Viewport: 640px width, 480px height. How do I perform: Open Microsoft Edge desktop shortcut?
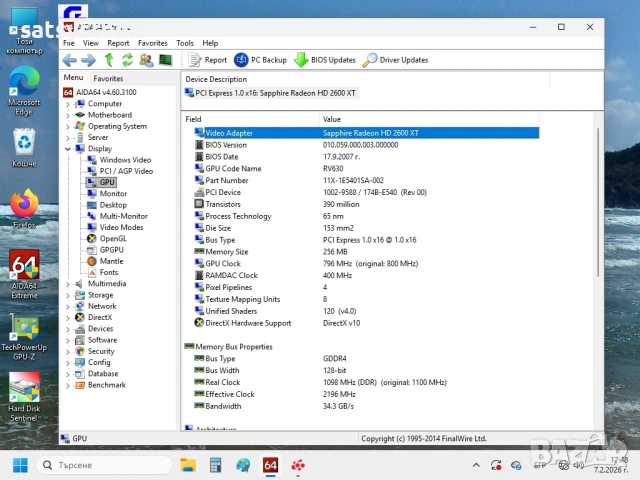pos(24,91)
